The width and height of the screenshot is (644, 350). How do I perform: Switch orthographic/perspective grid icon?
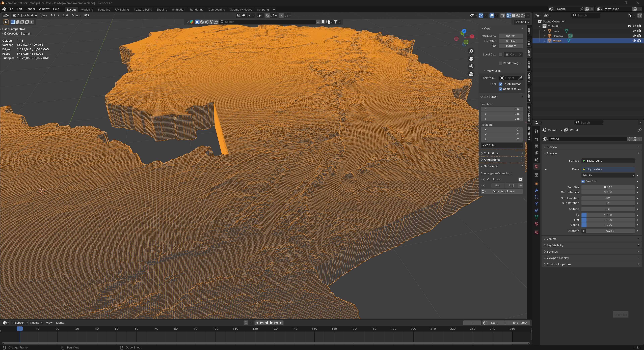coord(471,74)
